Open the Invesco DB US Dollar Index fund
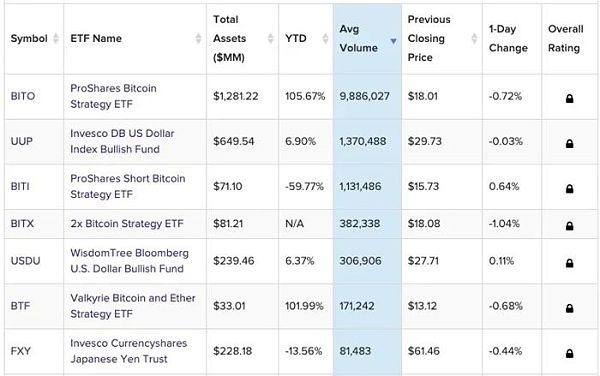The image size is (600, 376). coord(122,141)
